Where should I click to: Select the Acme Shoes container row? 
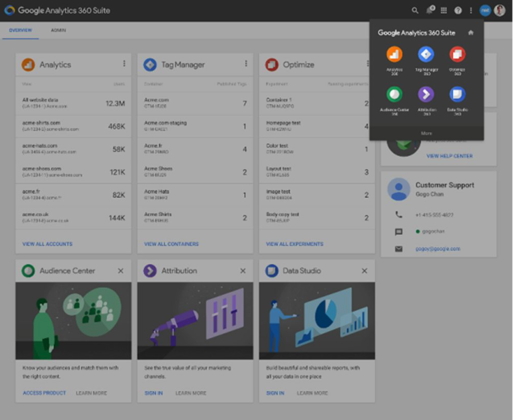coord(195,172)
